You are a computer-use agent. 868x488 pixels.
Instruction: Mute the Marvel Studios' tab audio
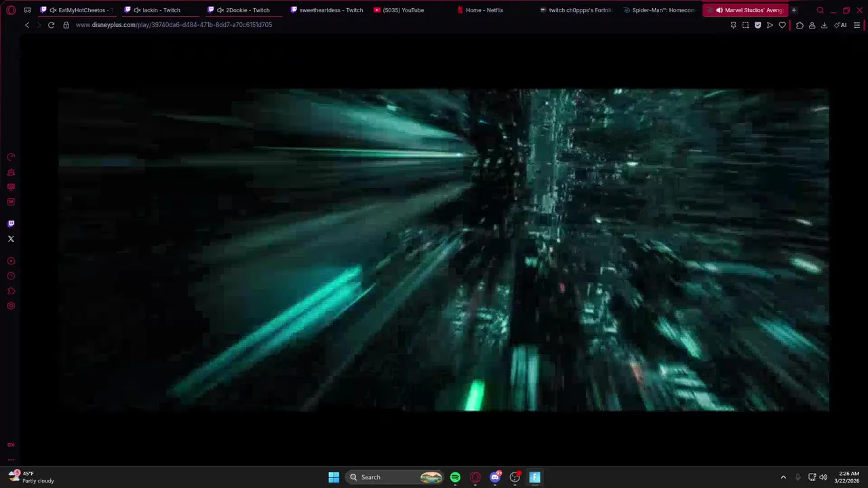pos(719,10)
